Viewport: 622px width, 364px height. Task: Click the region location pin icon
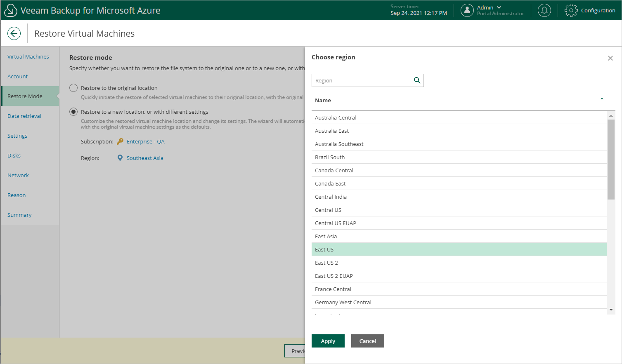[120, 158]
